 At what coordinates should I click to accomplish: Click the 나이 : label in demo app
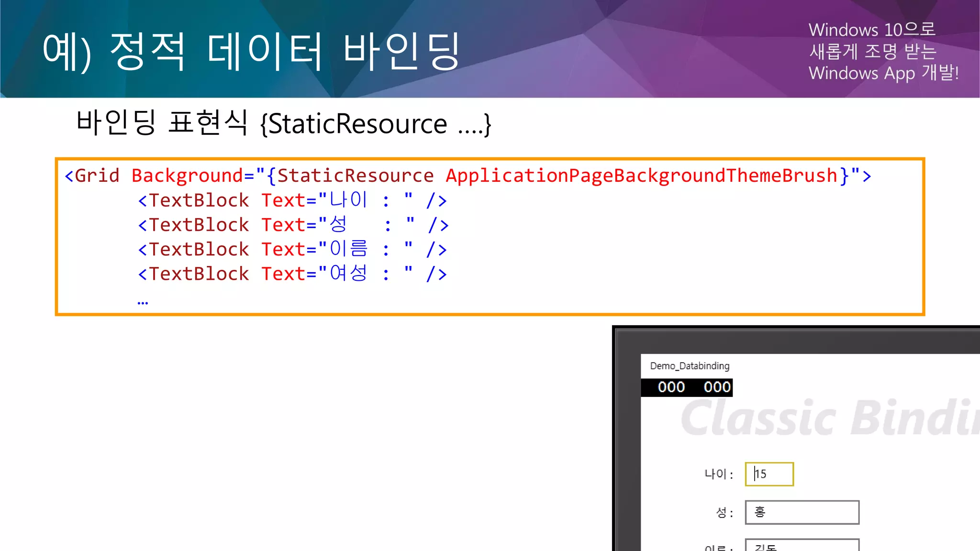[x=719, y=474]
